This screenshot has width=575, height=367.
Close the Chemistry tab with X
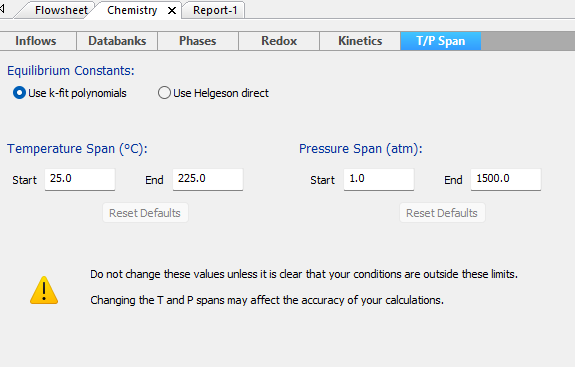click(x=172, y=11)
